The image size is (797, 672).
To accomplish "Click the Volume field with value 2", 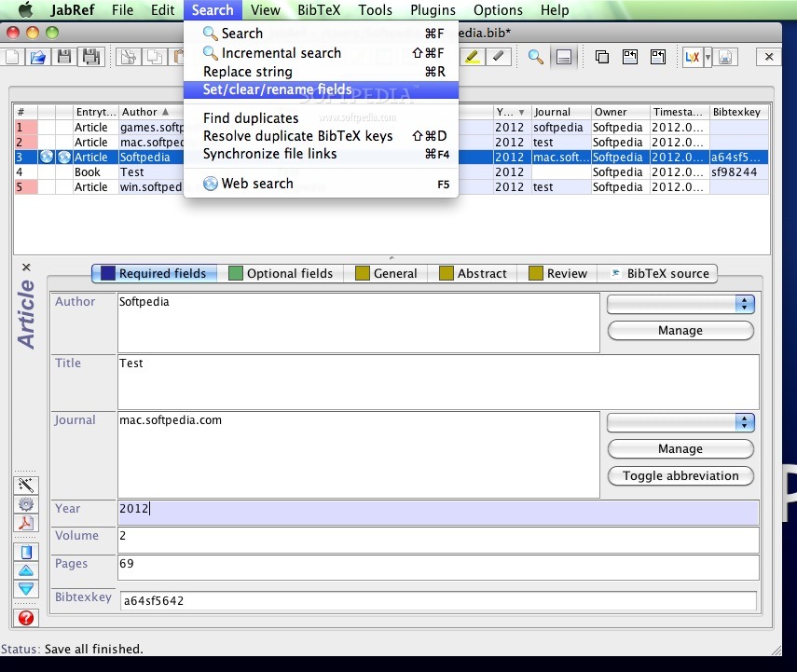I will pos(438,540).
